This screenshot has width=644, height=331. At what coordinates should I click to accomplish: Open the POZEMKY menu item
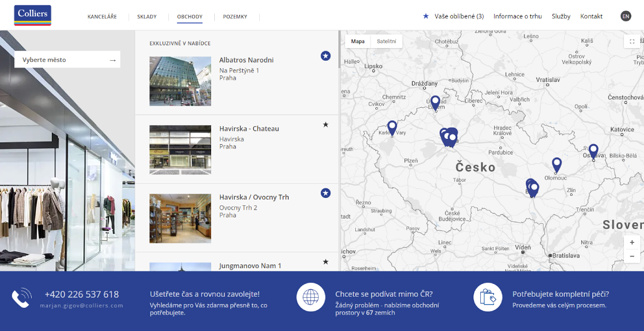coord(235,17)
